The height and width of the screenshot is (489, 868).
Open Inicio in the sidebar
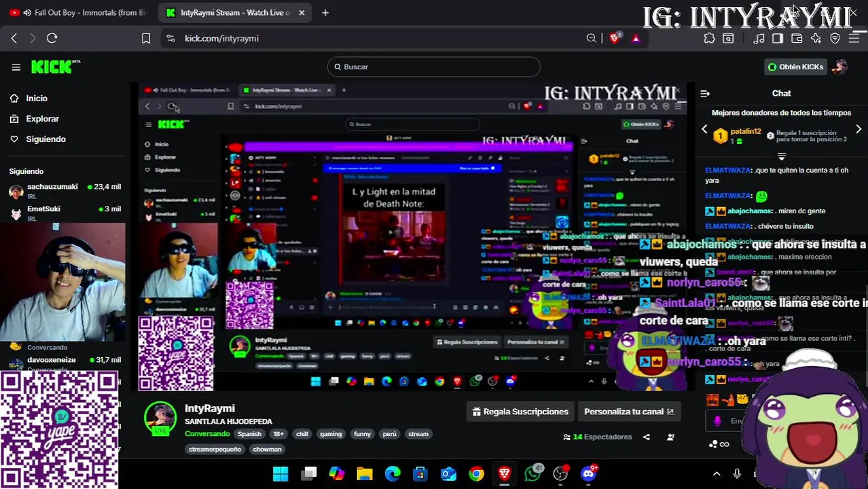tap(37, 98)
